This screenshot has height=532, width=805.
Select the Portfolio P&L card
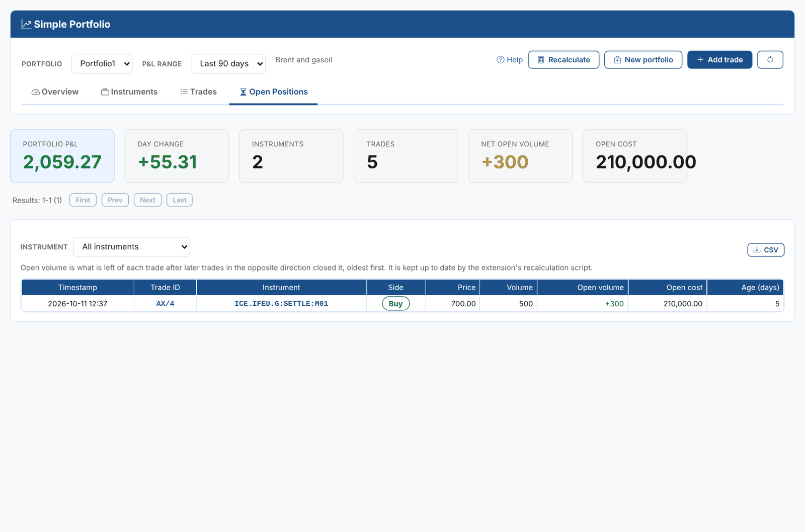click(62, 156)
